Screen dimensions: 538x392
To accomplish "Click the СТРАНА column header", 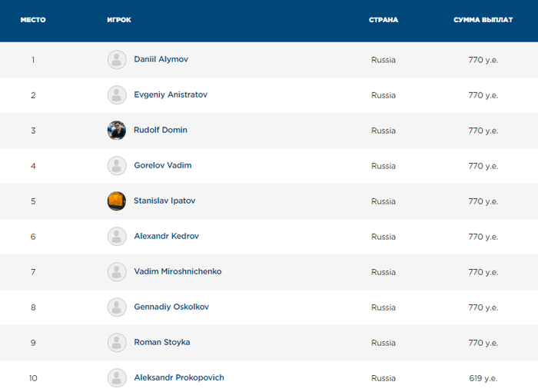I will tap(384, 20).
